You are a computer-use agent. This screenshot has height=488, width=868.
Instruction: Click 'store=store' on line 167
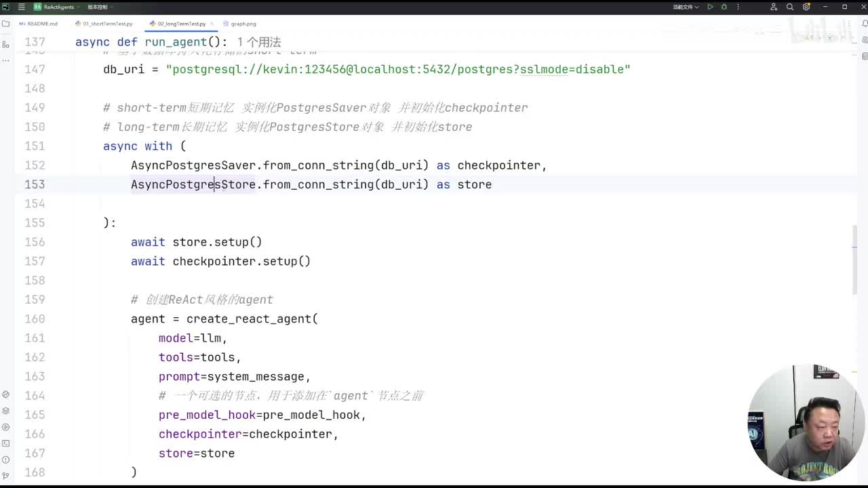(x=197, y=453)
